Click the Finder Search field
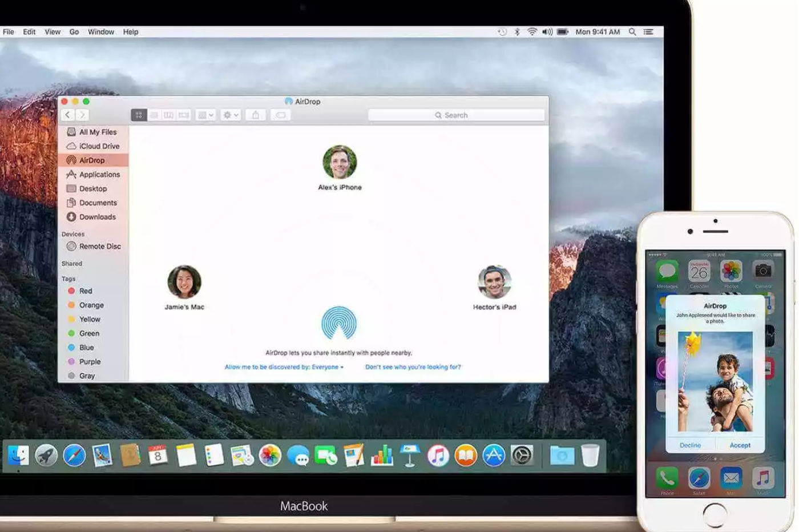The image size is (799, 532). [456, 115]
